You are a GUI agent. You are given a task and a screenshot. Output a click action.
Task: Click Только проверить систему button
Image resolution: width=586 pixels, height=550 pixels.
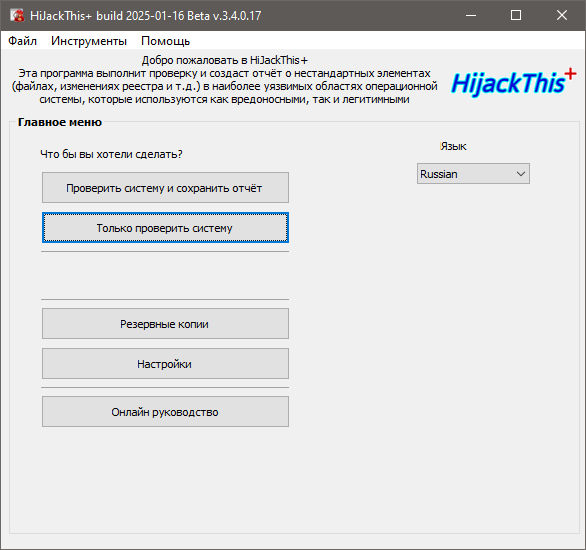click(x=165, y=228)
